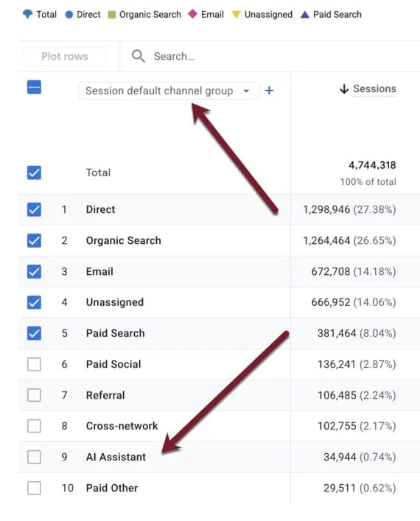The height and width of the screenshot is (521, 420).
Task: Click the Unassigned legend label
Action: pyautogui.click(x=268, y=15)
